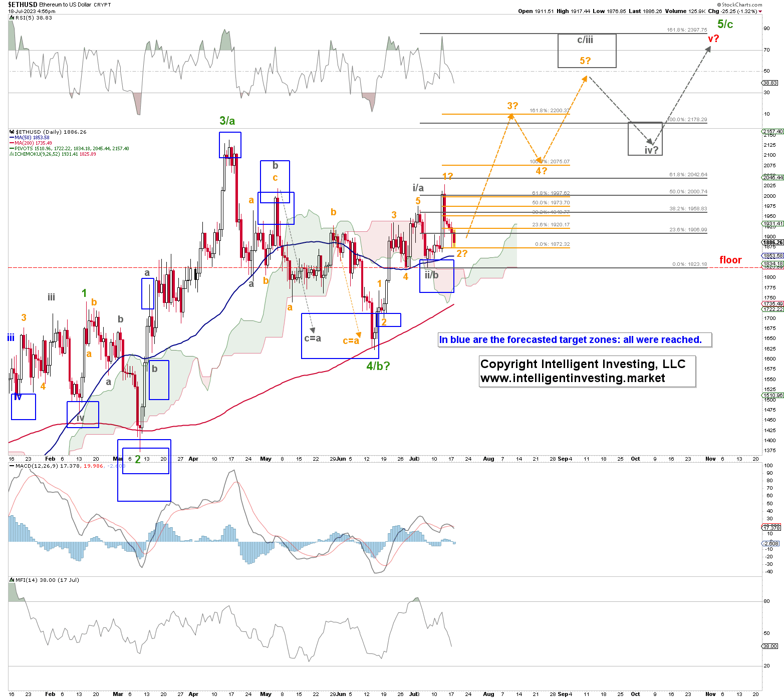Click the c/iii target box label
Screen dimensions: 784x699
pyautogui.click(x=585, y=40)
